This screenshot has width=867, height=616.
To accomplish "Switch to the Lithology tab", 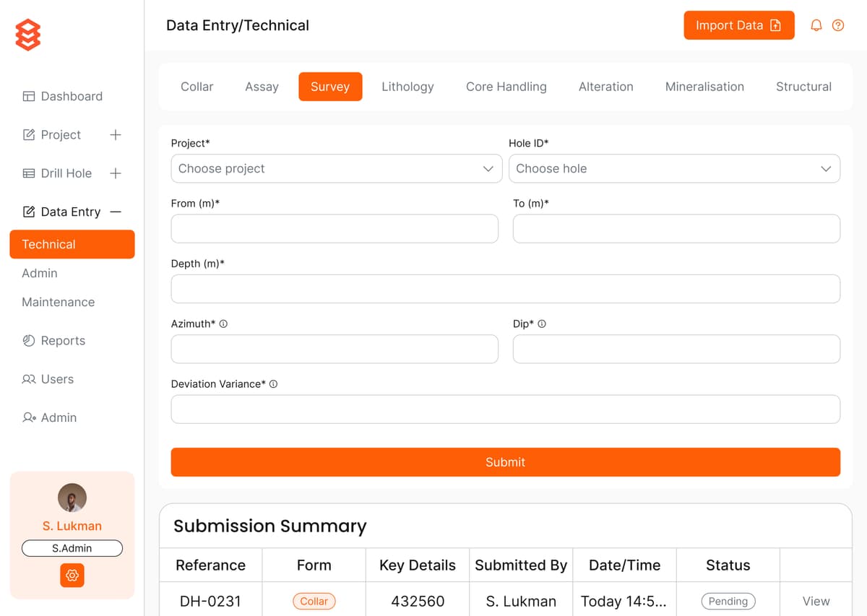I will [407, 86].
